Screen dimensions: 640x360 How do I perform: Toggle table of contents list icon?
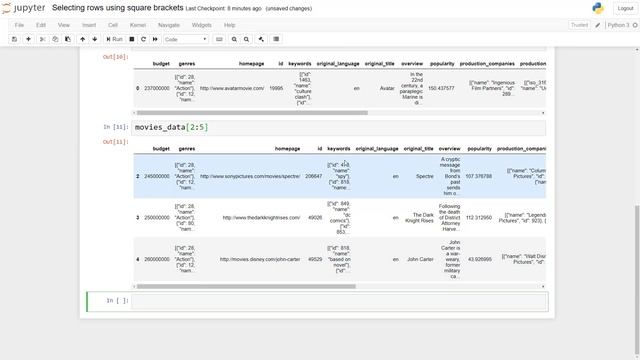coord(276,39)
